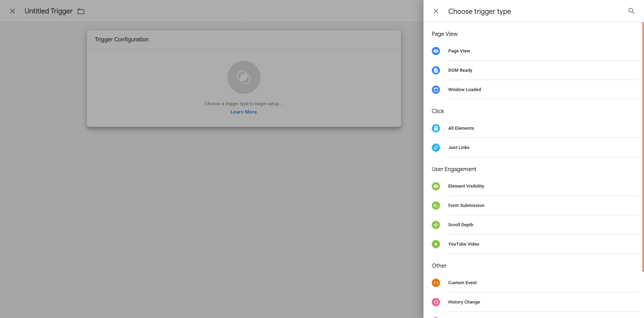Click the Custom Event code icon
This screenshot has height=318, width=644.
pyautogui.click(x=436, y=283)
